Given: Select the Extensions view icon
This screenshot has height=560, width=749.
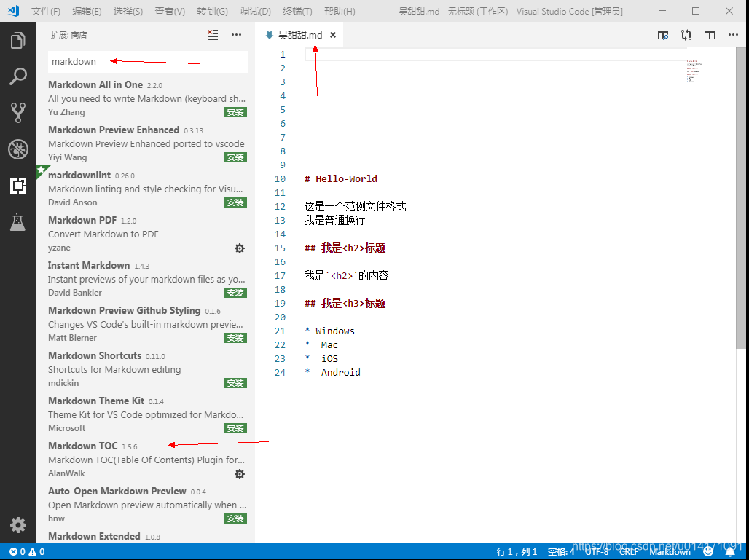Looking at the screenshot, I should (17, 185).
